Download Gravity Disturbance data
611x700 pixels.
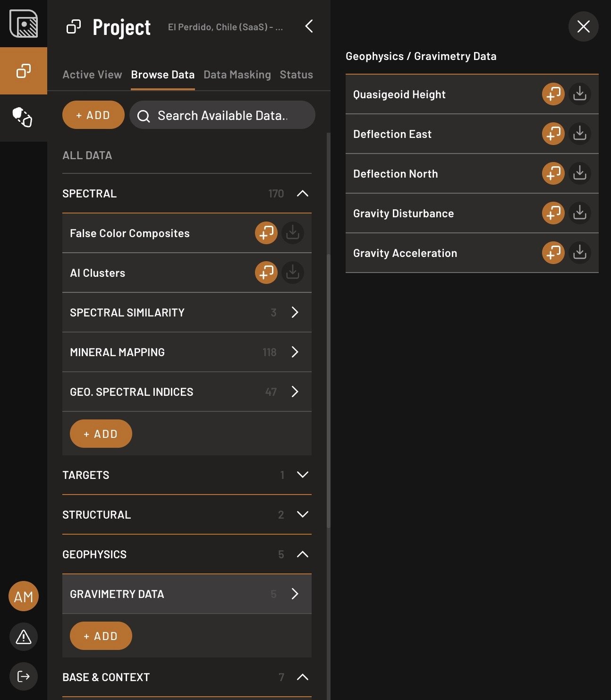(x=579, y=213)
